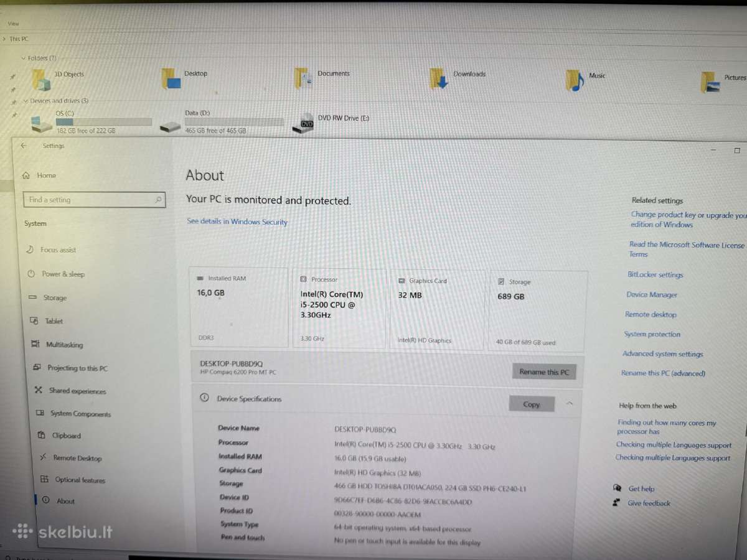Screen dimensions: 747x560
Task: Click the Give feedback link
Action: pyautogui.click(x=649, y=503)
